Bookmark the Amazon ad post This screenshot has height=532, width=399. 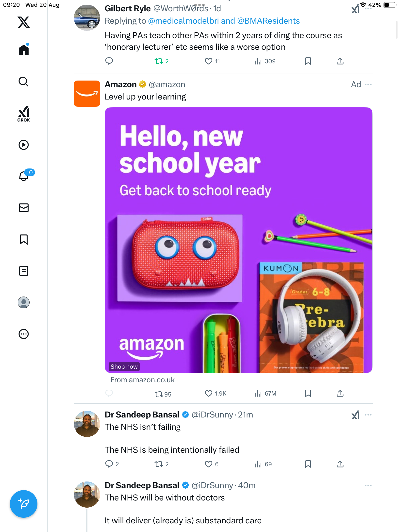(x=308, y=393)
